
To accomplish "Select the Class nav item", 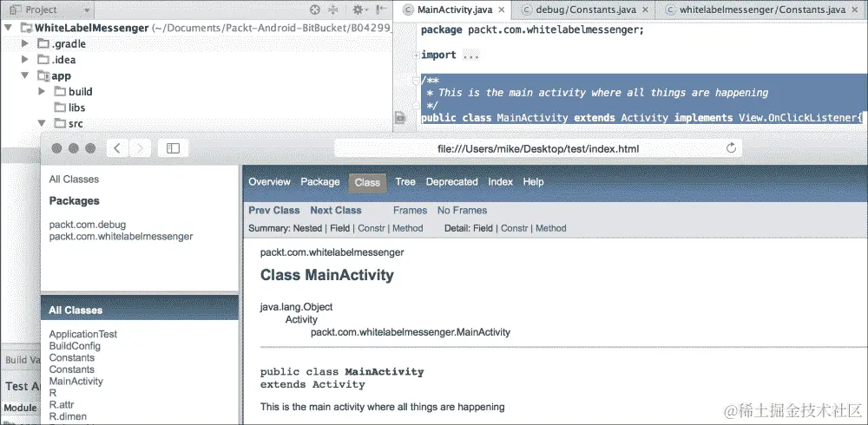I will point(367,182).
